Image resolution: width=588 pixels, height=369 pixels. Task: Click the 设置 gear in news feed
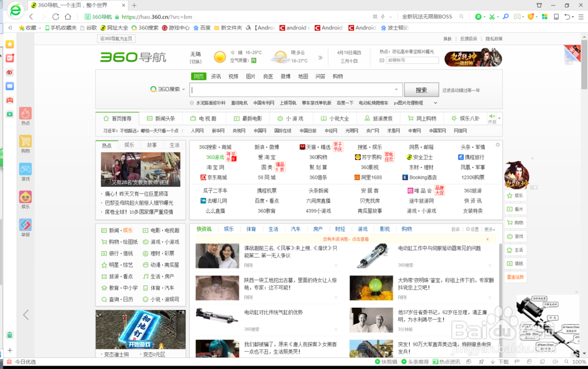pos(472,230)
